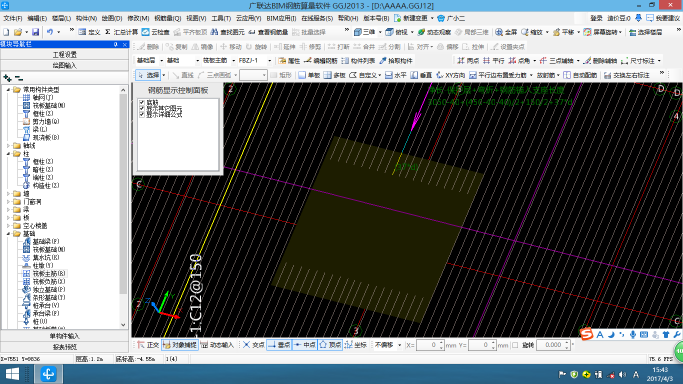This screenshot has height=384, width=683.
Task: Click the Windows Start button
Action: [x=12, y=374]
